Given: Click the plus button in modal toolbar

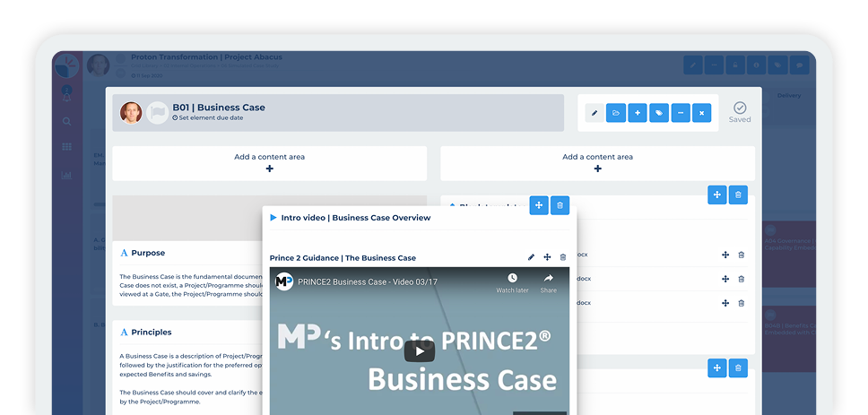Looking at the screenshot, I should click(x=638, y=113).
